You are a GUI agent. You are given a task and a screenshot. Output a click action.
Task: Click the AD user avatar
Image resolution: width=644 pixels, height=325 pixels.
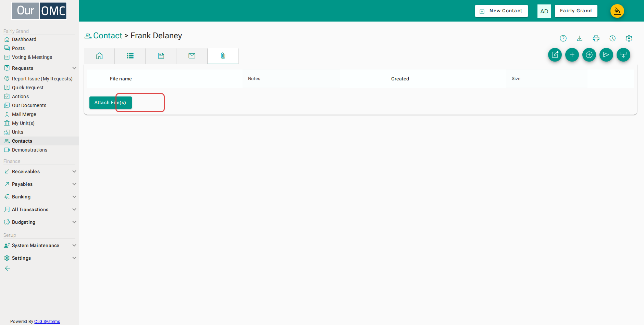[x=544, y=11]
